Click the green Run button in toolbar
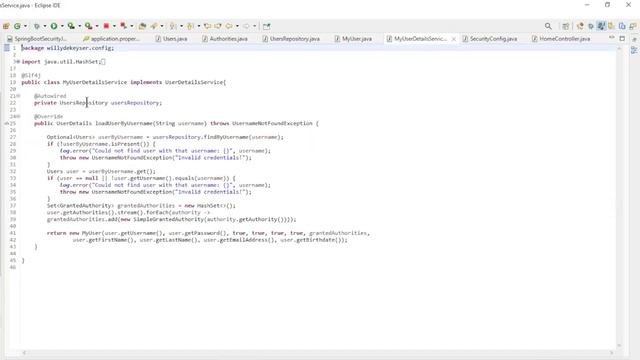The width and height of the screenshot is (640, 360). [53, 26]
